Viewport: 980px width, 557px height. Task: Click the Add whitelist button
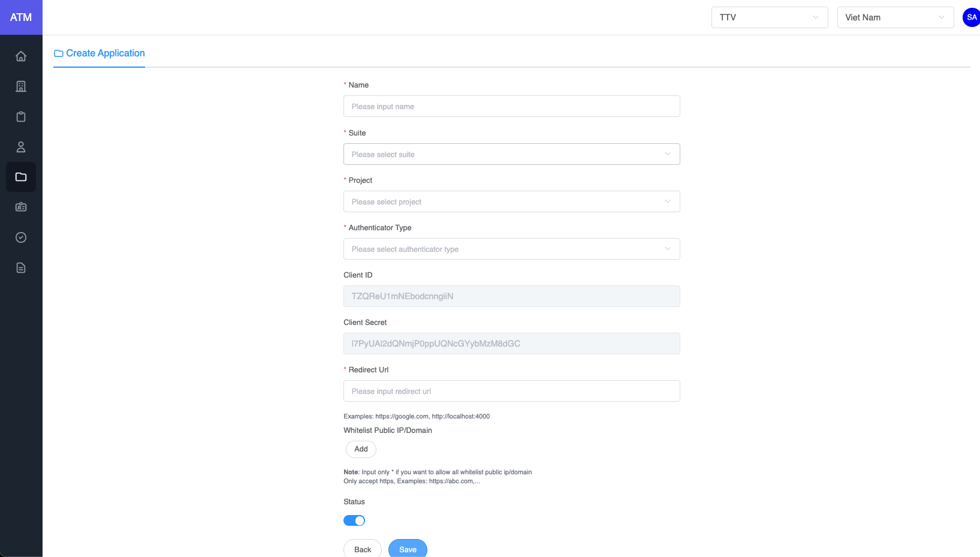361,449
